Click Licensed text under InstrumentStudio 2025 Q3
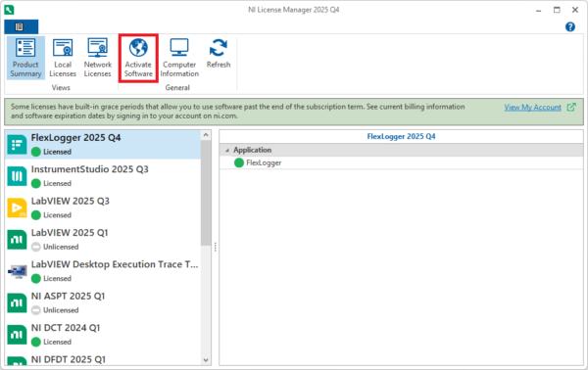 (x=57, y=183)
